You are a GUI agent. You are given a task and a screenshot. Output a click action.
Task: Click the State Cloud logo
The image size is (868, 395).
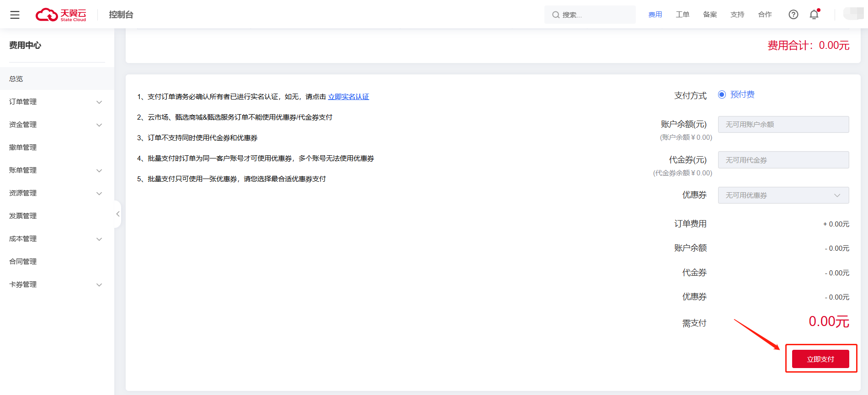61,15
